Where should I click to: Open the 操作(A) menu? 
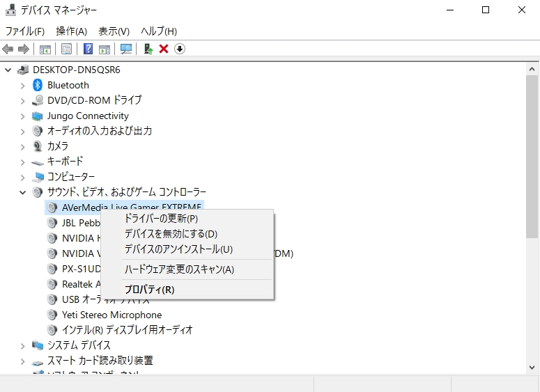coord(71,31)
